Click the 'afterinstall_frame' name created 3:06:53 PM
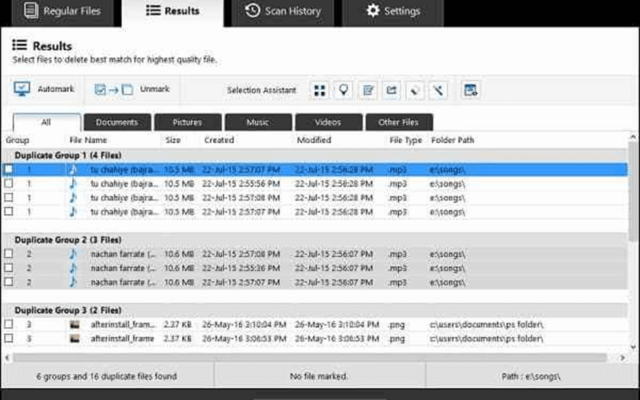Screen dimensions: 640x400 (x=122, y=338)
